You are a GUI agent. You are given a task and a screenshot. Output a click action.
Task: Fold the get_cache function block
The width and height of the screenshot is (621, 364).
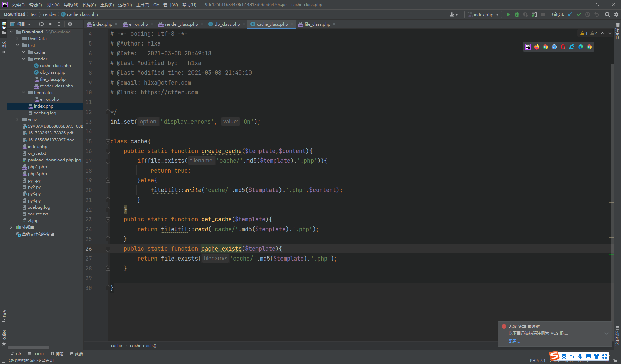(108, 219)
